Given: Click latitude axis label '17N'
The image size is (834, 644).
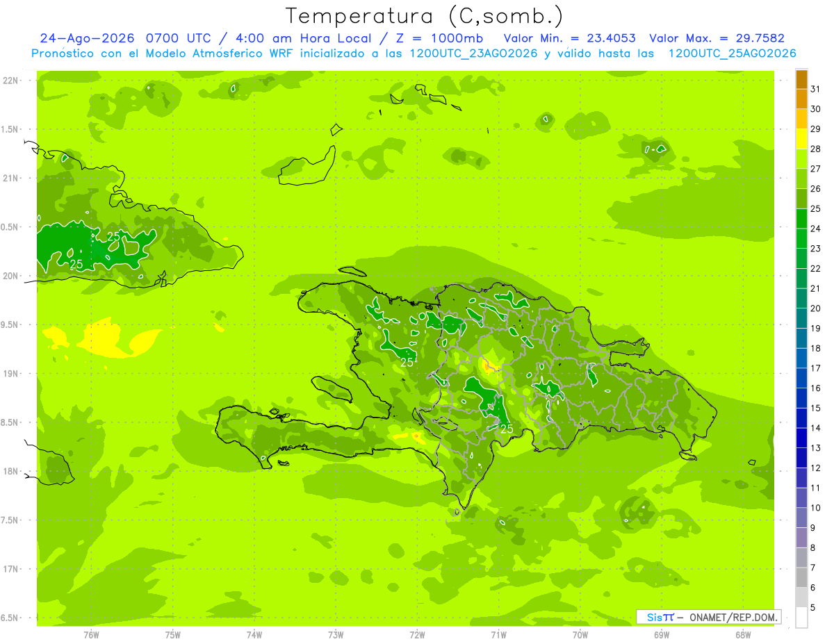Looking at the screenshot, I should (12, 569).
